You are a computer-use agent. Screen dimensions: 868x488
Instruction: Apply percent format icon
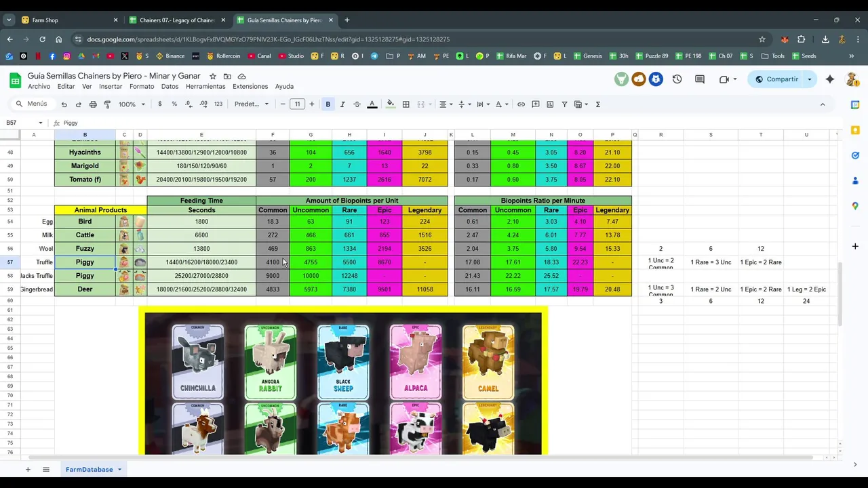(174, 104)
